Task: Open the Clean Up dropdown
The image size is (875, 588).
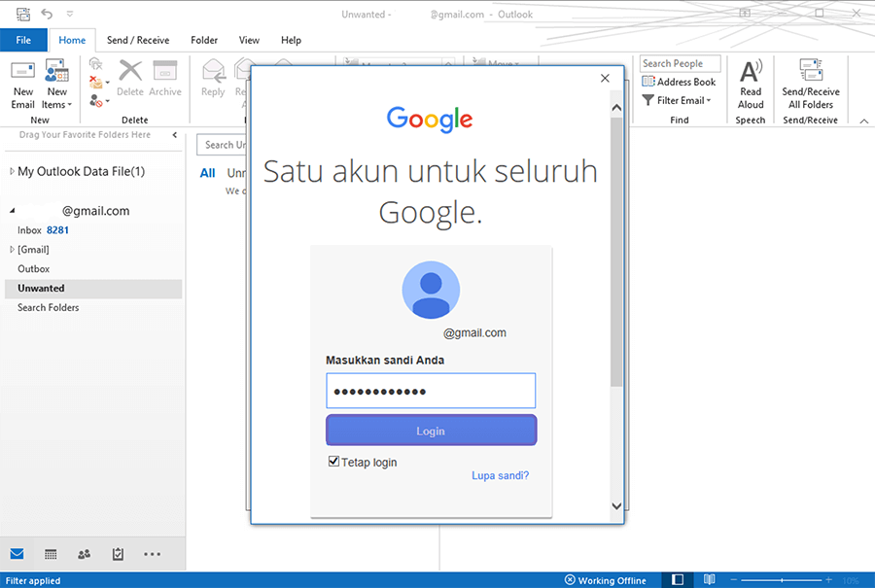Action: (x=99, y=82)
